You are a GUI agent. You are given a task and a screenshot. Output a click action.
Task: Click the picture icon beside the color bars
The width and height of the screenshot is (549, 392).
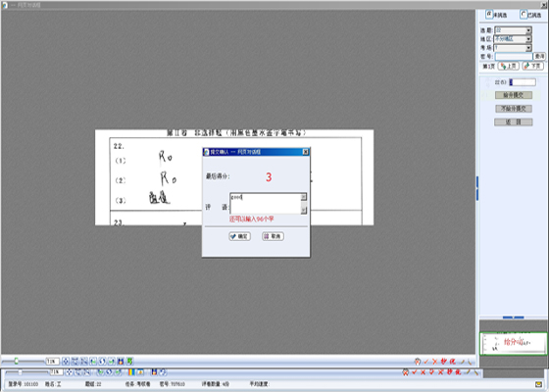(140, 372)
